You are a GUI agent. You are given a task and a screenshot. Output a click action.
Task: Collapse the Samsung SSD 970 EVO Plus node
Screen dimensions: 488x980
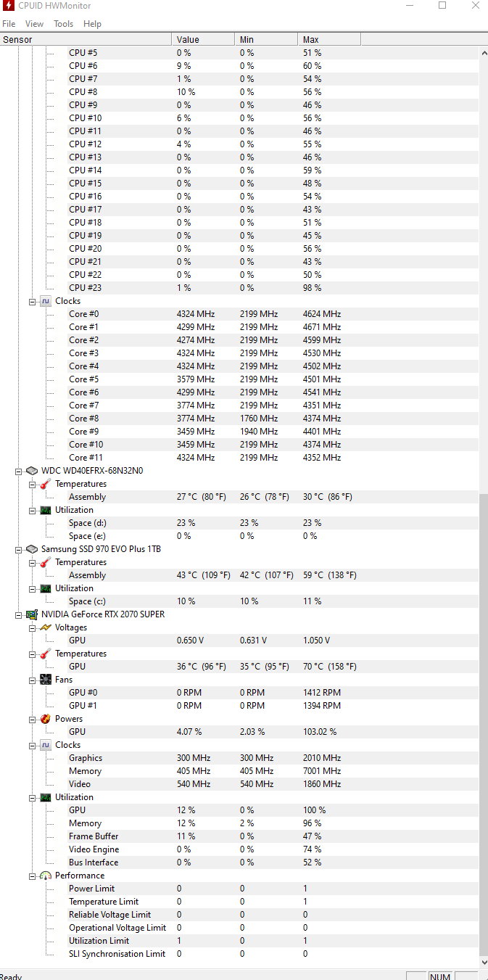coord(20,549)
